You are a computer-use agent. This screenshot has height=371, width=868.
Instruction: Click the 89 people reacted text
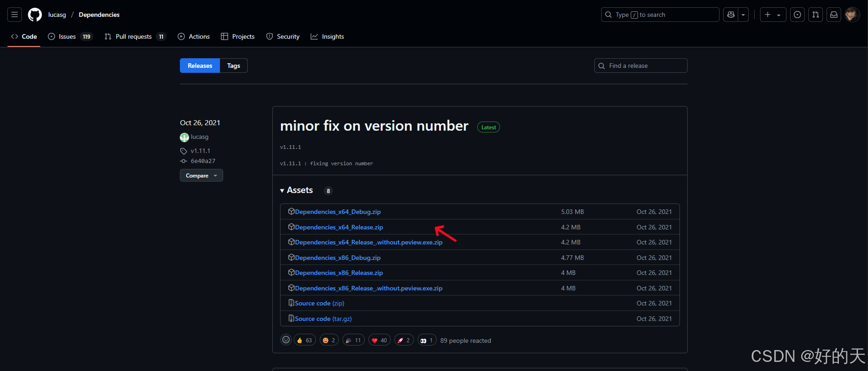pos(465,341)
